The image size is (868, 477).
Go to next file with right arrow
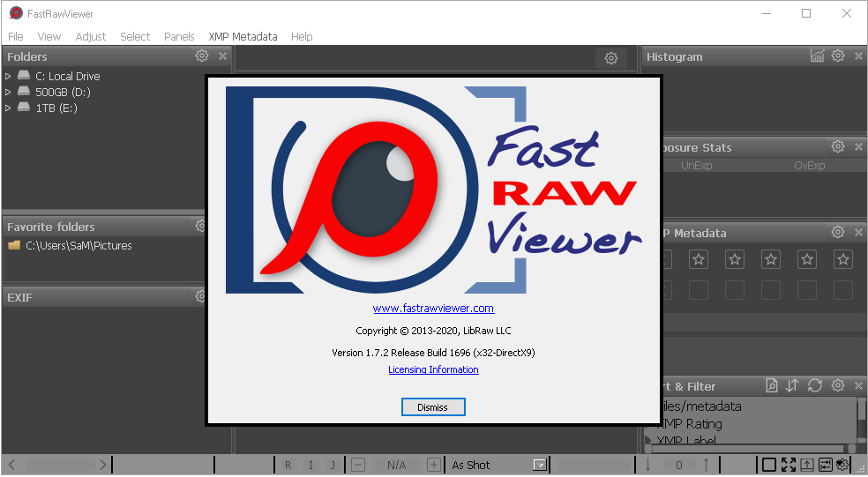102,465
